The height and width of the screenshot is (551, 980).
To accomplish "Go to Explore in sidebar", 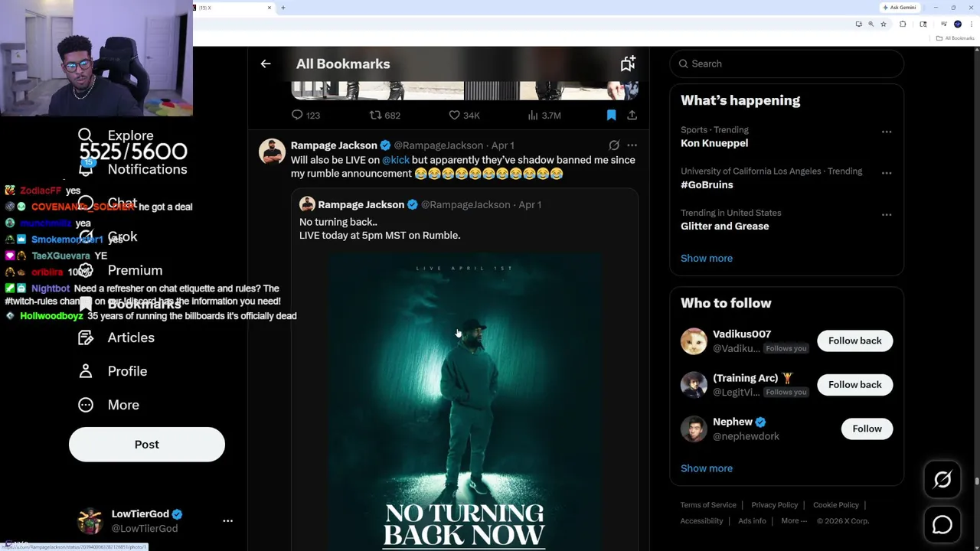I will point(116,135).
